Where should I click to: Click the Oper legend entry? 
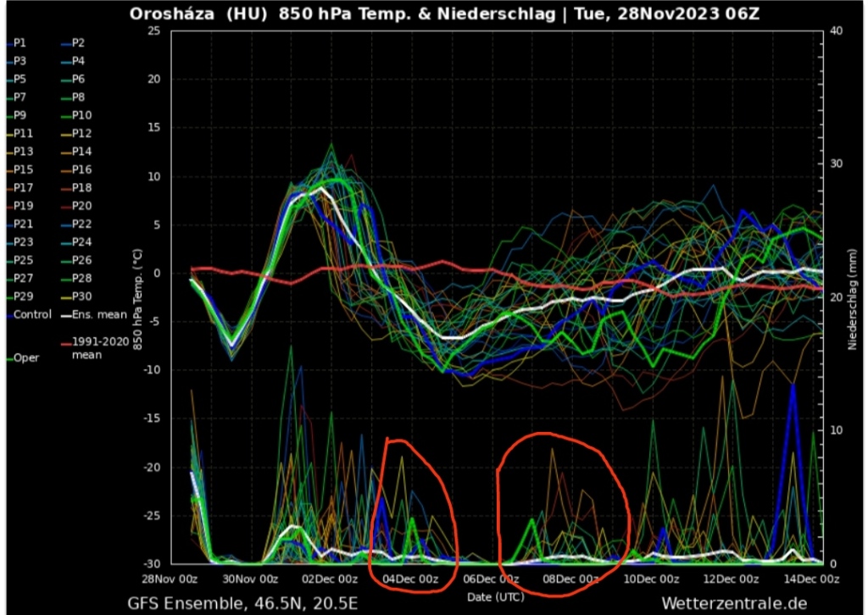pyautogui.click(x=25, y=357)
